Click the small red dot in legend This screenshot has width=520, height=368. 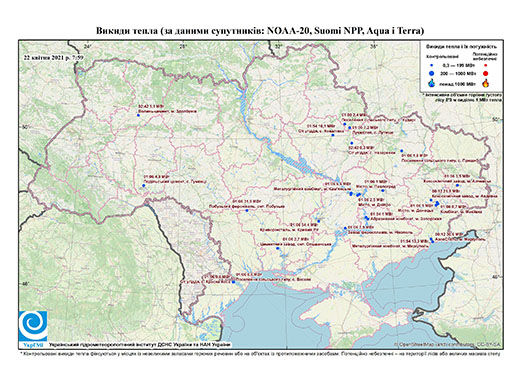pyautogui.click(x=486, y=65)
